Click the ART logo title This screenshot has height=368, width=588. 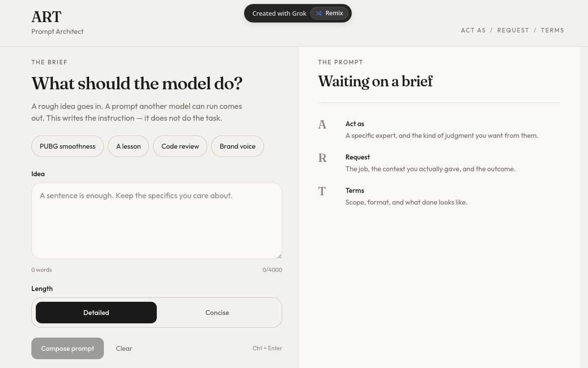(x=47, y=17)
